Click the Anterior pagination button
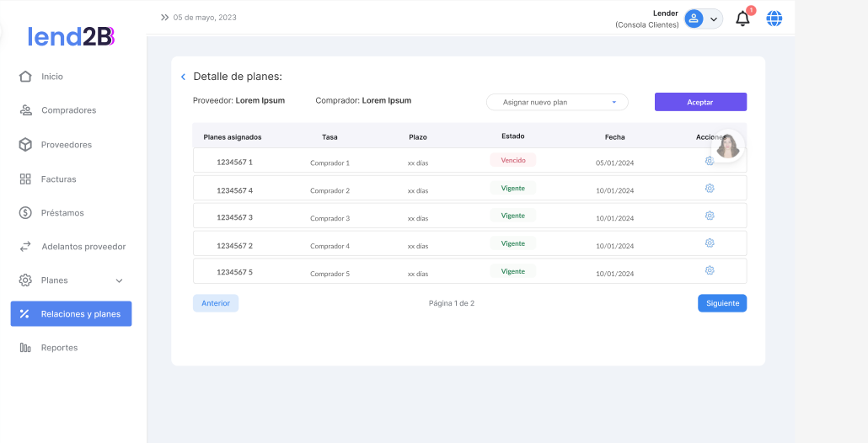The height and width of the screenshot is (443, 868). pyautogui.click(x=216, y=303)
